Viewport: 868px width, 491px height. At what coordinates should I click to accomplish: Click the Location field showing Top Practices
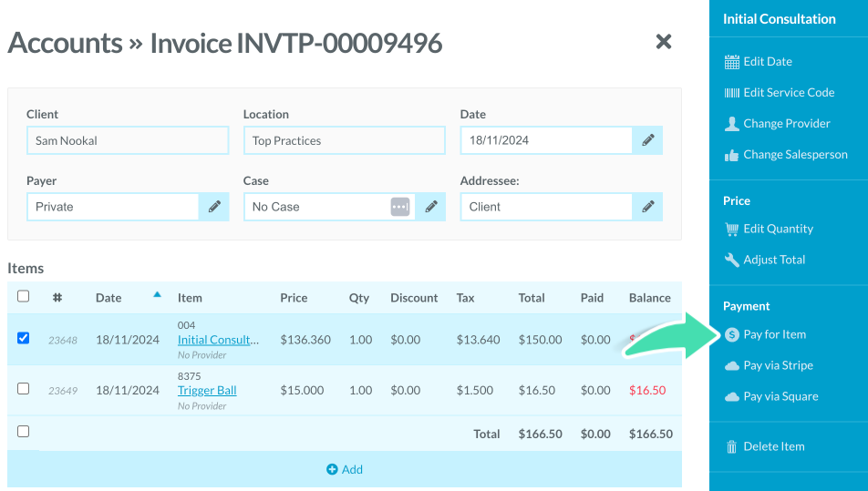point(345,140)
